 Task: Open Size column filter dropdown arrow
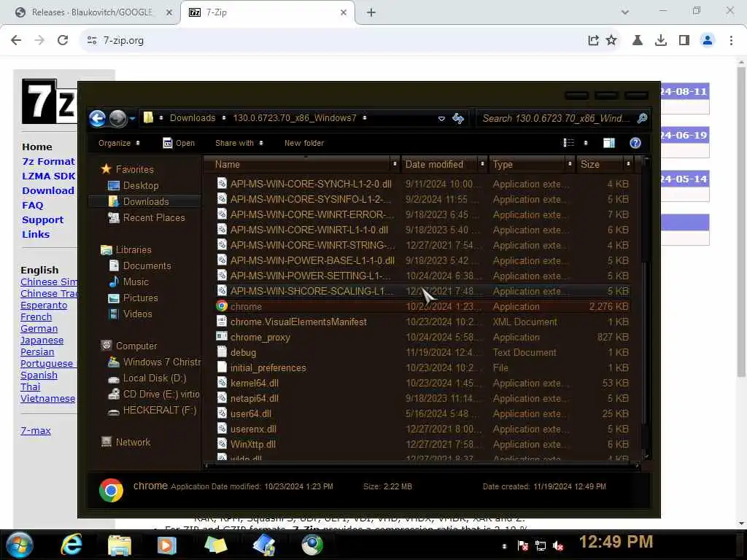pyautogui.click(x=628, y=164)
